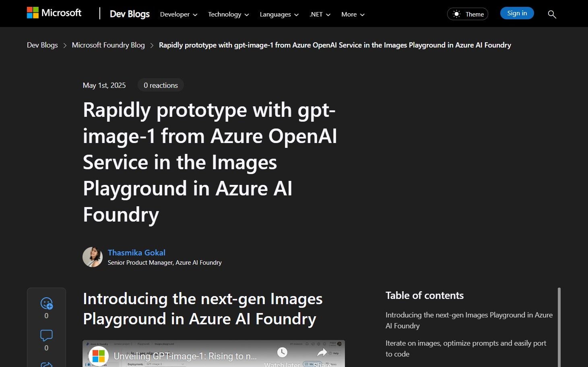This screenshot has width=588, height=367.
Task: Open the Languages dropdown
Action: click(x=279, y=15)
